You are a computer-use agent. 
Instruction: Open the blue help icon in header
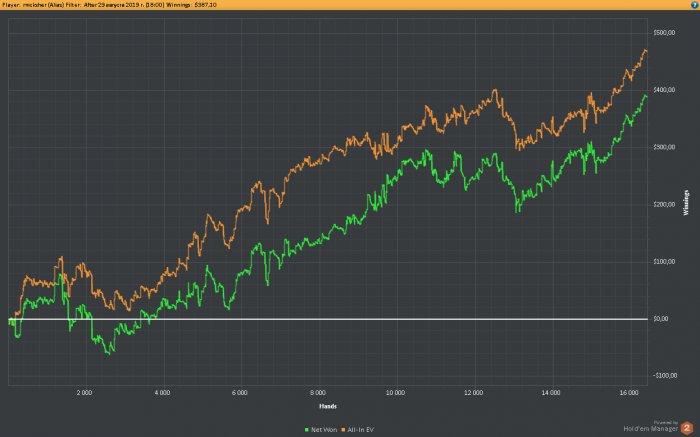[694, 4]
